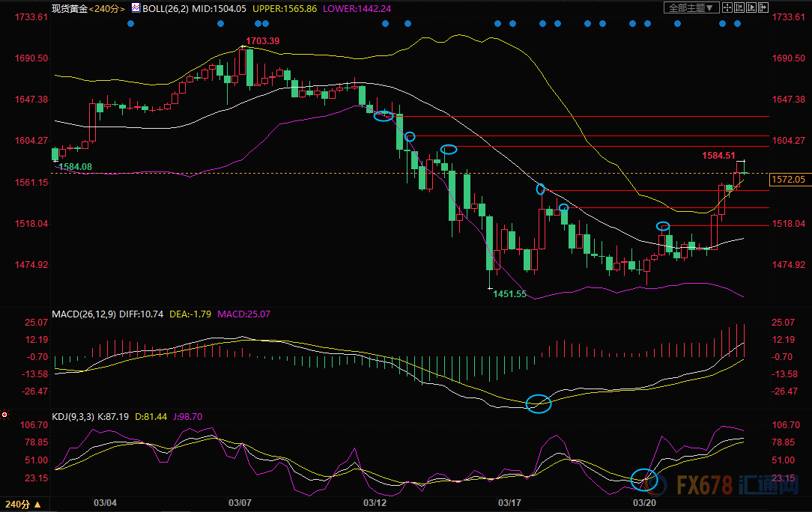Click the 03/17 date on time axis
Viewport: 812px width, 512px height.
[x=509, y=503]
